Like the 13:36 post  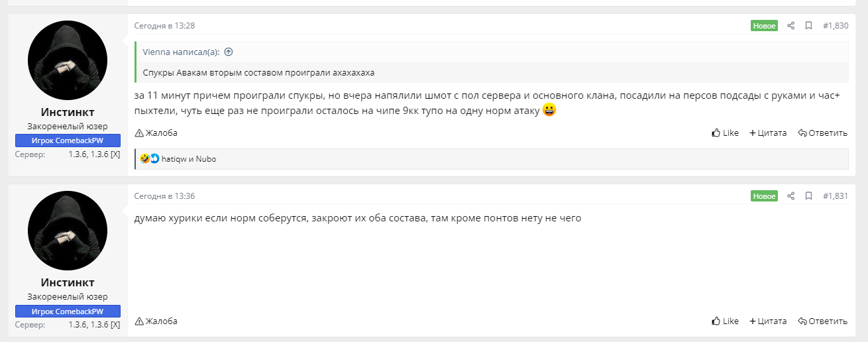(725, 321)
